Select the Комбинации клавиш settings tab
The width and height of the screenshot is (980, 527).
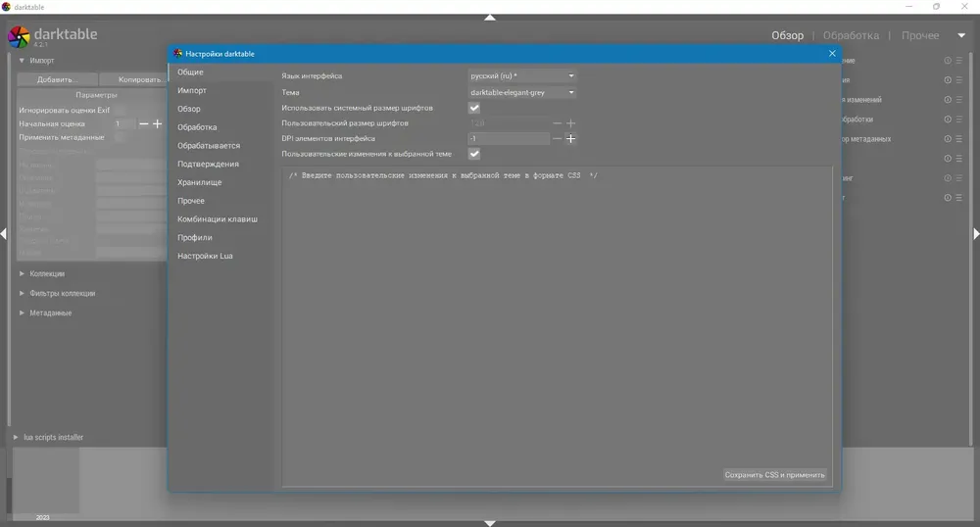click(218, 219)
